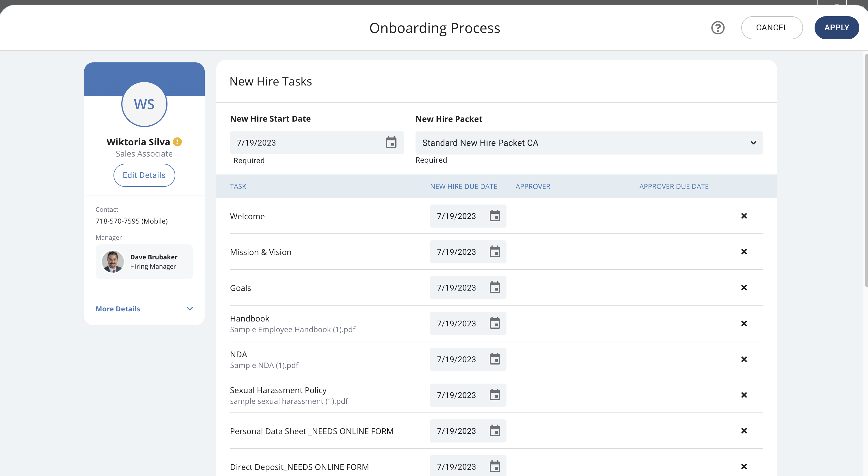Open the help question mark icon
This screenshot has height=476, width=868.
point(718,28)
